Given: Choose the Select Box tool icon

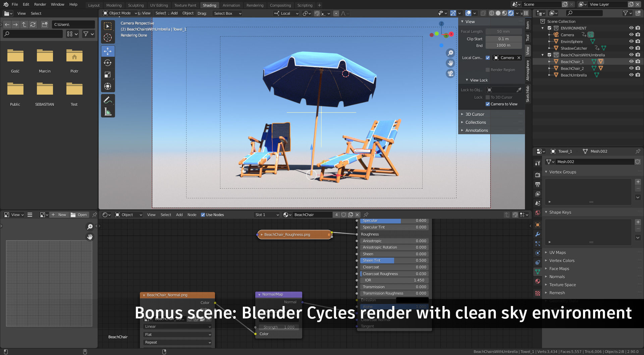Looking at the screenshot, I should tap(108, 26).
